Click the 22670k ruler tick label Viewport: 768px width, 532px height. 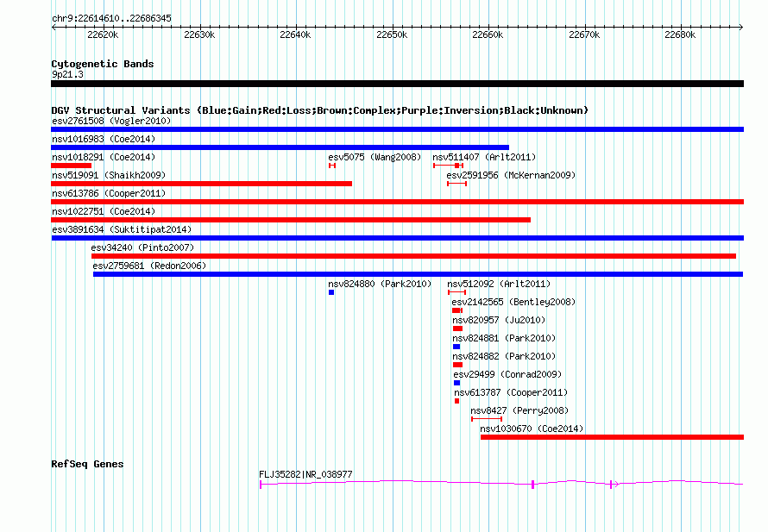[x=584, y=34]
